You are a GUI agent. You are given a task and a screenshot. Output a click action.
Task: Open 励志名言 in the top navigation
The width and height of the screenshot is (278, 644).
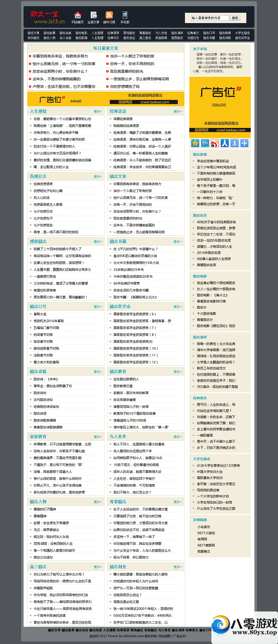click(x=65, y=33)
